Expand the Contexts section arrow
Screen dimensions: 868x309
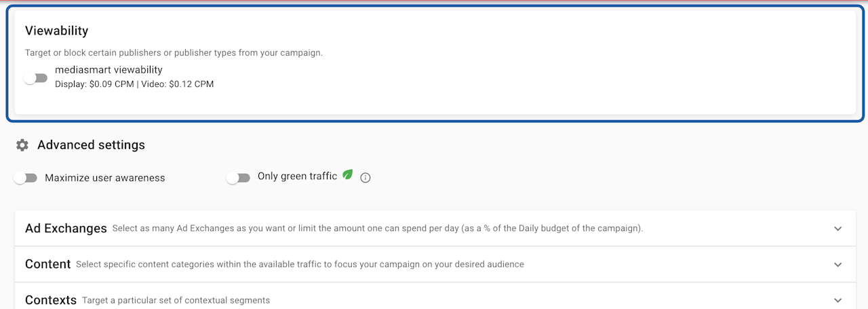[838, 300]
